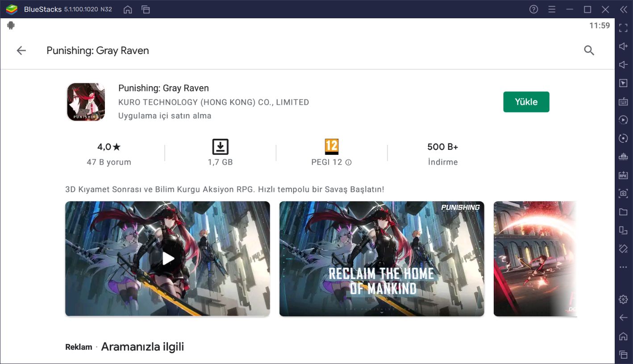Click the Android home button in the sidebar
The width and height of the screenshot is (633, 364).
pyautogui.click(x=623, y=336)
